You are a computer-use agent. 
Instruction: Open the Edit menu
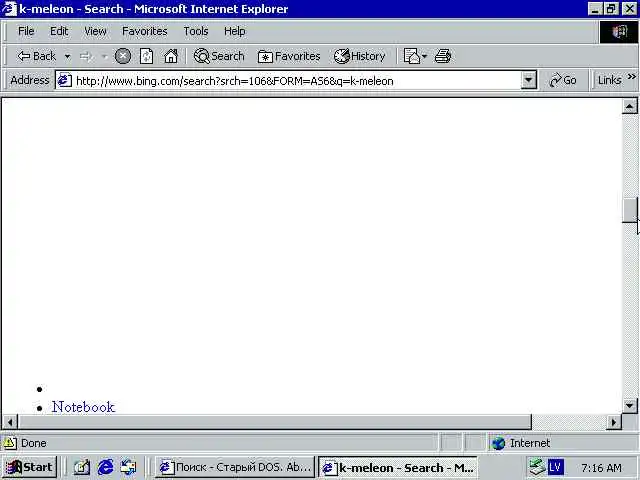click(59, 31)
